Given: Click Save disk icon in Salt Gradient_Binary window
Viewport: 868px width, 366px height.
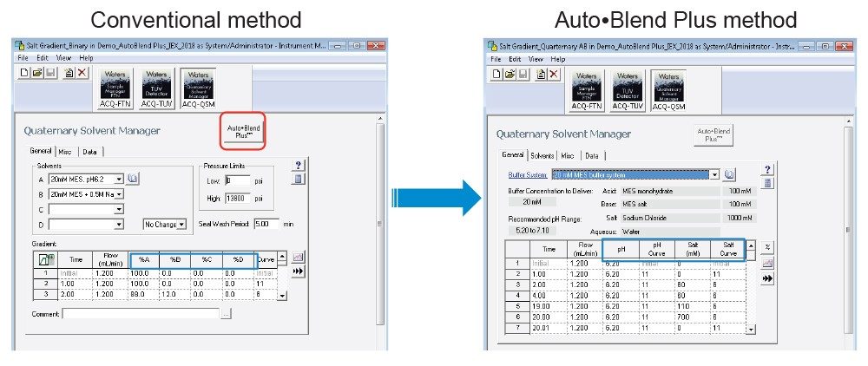Looking at the screenshot, I should click(x=51, y=73).
